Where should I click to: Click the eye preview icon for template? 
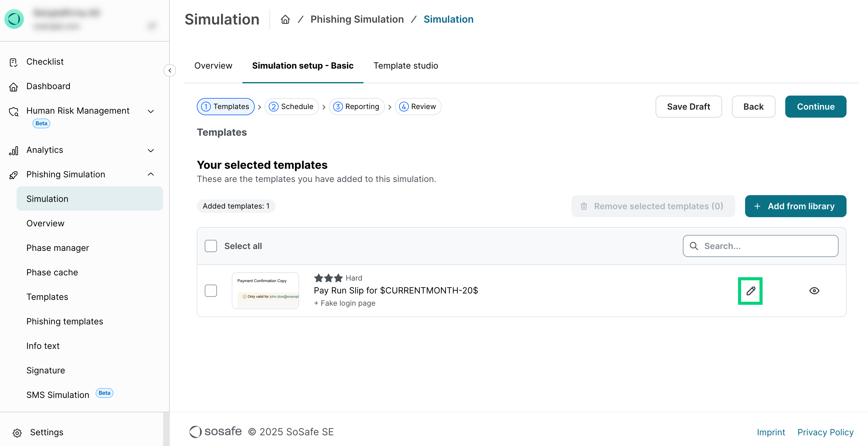click(x=814, y=291)
